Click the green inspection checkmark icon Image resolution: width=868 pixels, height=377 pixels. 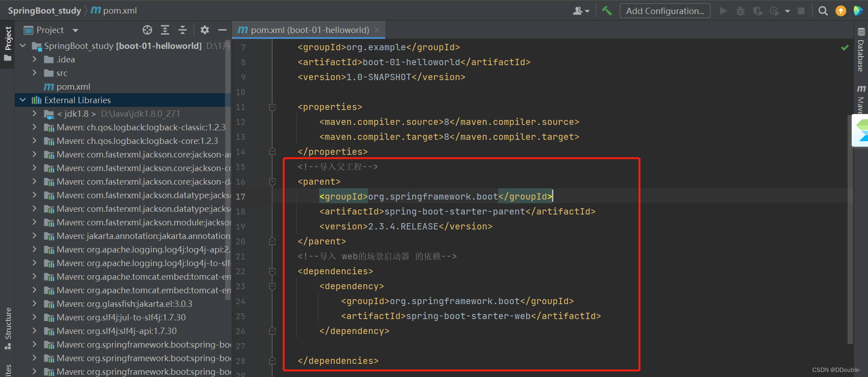[844, 47]
